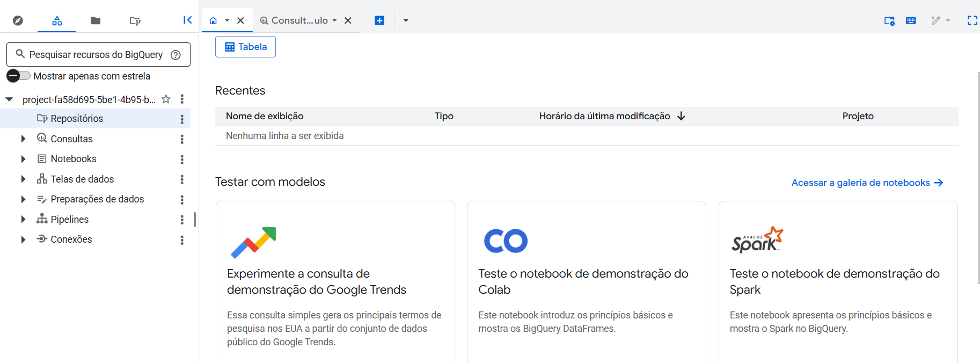Open Acessar a galeria de notebooks link
Image resolution: width=980 pixels, height=363 pixels.
click(x=867, y=183)
